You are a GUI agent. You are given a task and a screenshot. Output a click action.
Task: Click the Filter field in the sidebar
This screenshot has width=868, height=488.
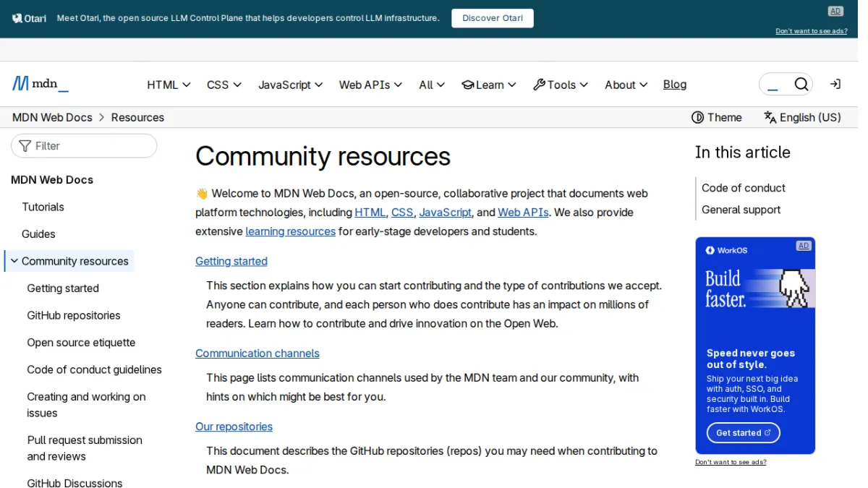coord(84,146)
